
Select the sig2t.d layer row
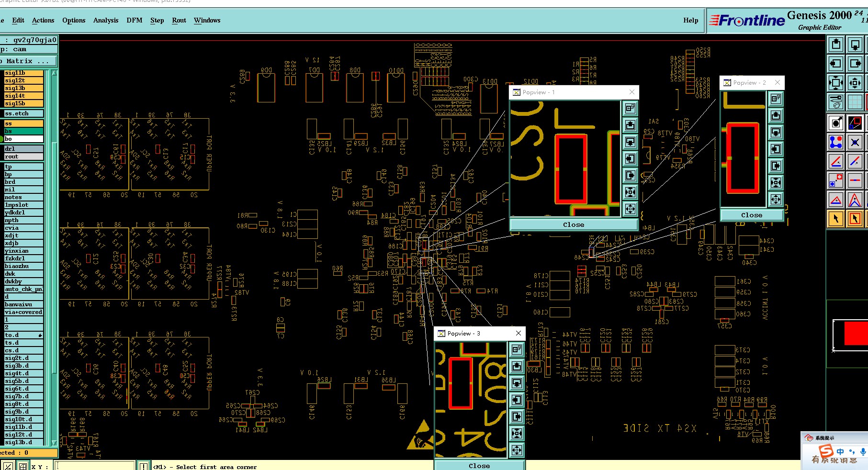coord(24,358)
